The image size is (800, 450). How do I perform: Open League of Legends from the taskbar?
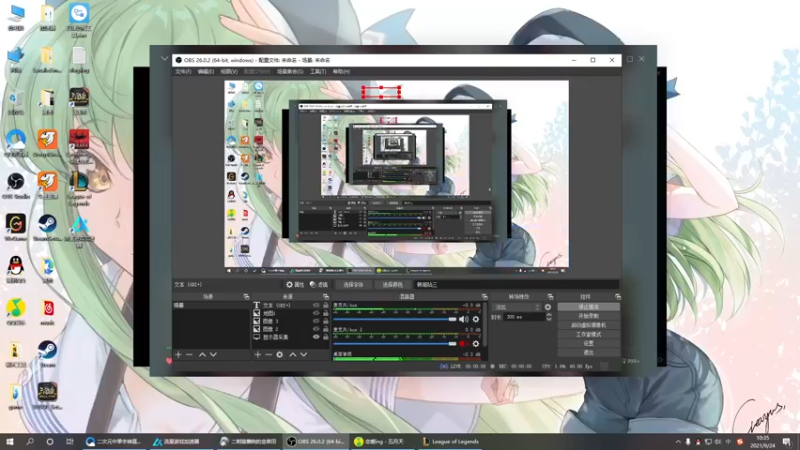coord(451,442)
